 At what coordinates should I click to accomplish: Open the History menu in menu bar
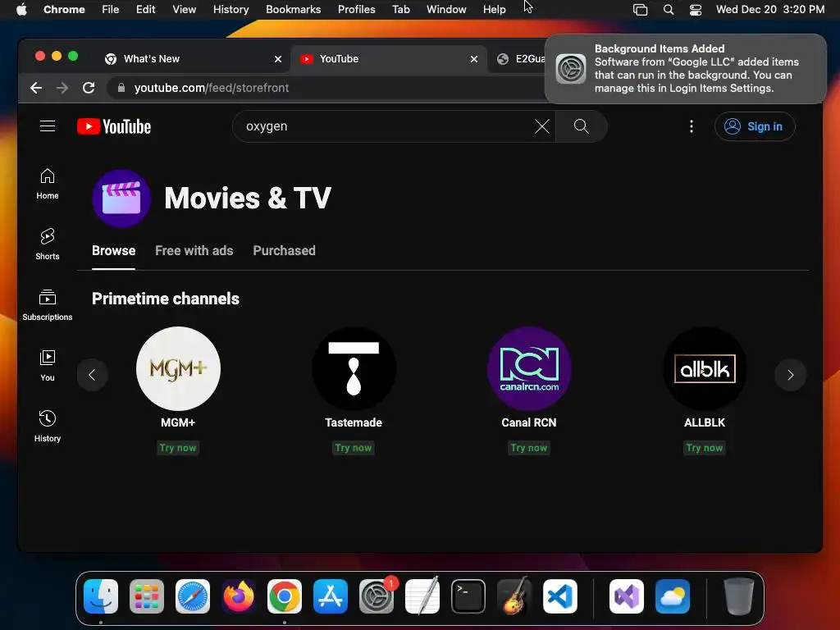(231, 10)
